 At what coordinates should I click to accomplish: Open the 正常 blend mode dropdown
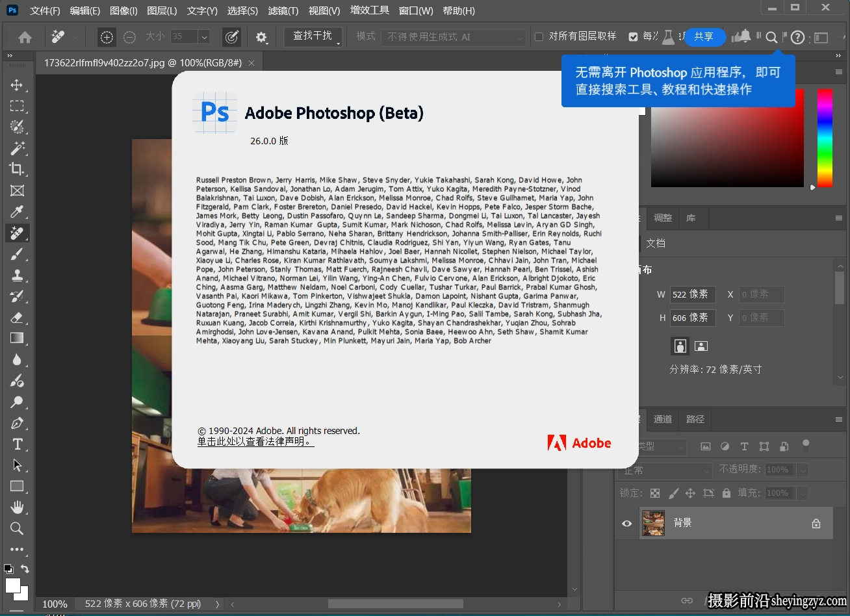point(665,470)
